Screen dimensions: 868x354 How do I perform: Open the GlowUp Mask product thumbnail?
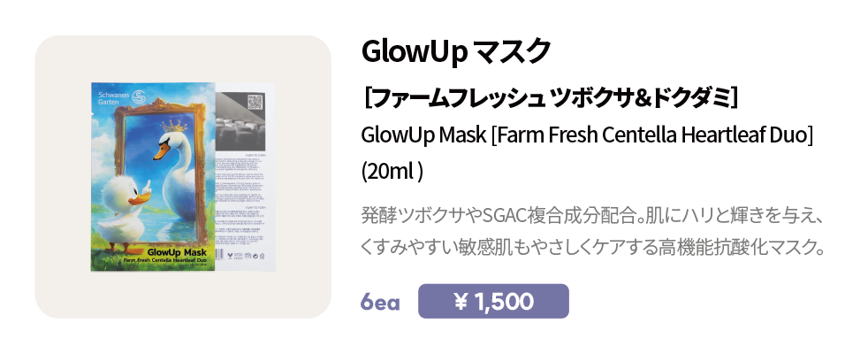(183, 177)
